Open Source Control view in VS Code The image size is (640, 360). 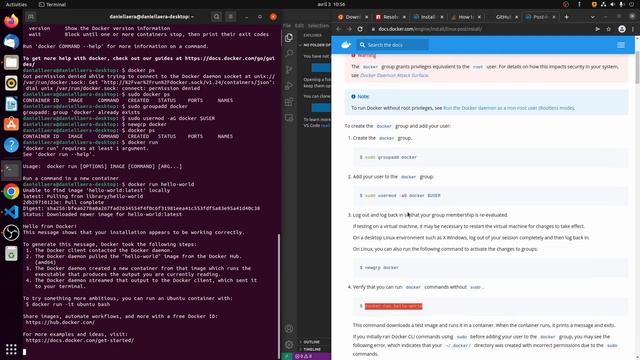click(x=289, y=69)
